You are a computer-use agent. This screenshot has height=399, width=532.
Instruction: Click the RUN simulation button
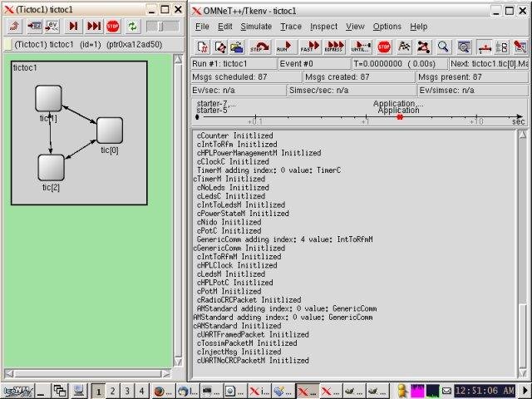[x=284, y=47]
